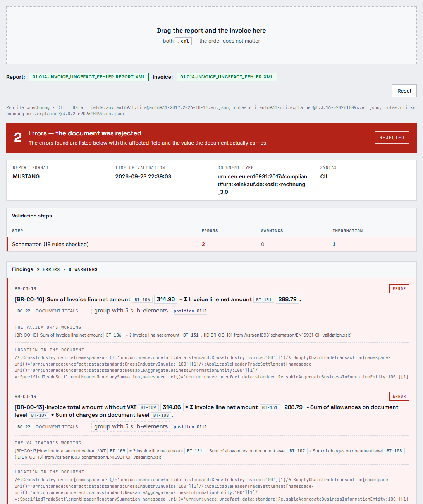Click the BT-106 chip in BR-CO-10 validator's wording
This screenshot has width=423, height=504.
tap(113, 335)
